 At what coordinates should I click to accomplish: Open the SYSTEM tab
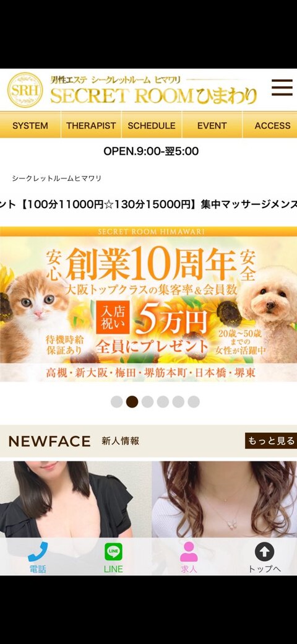(x=30, y=125)
